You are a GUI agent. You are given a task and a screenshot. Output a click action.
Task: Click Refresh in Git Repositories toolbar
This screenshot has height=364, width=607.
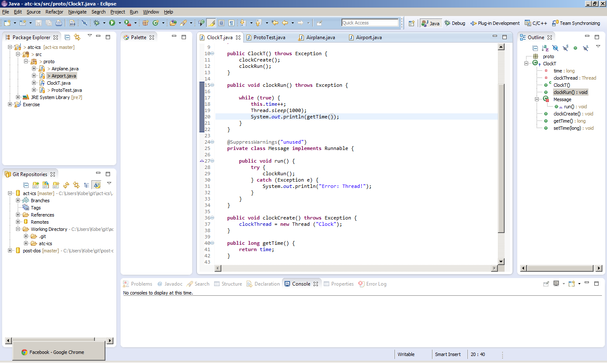coord(66,185)
